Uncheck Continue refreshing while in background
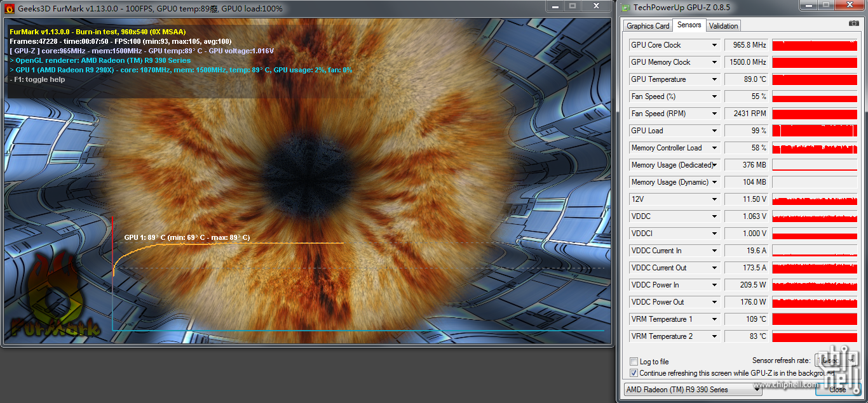This screenshot has width=868, height=403. click(634, 373)
